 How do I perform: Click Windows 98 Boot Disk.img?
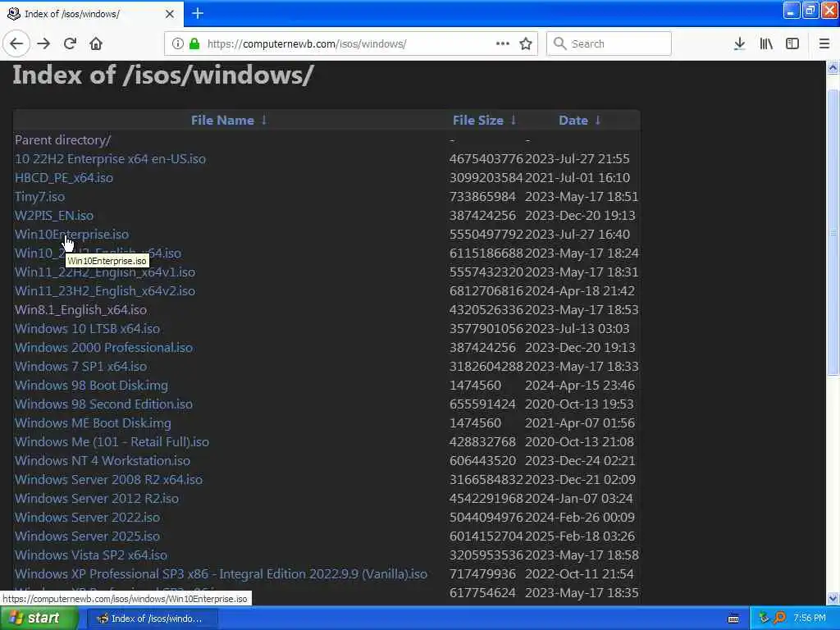[91, 386]
